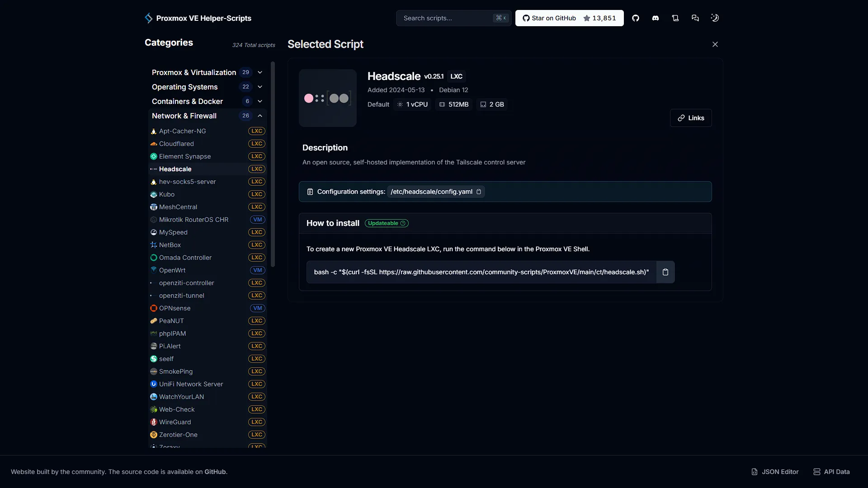This screenshot has width=868, height=488.
Task: Expand the Proxmox & Virtualization category
Action: click(208, 72)
